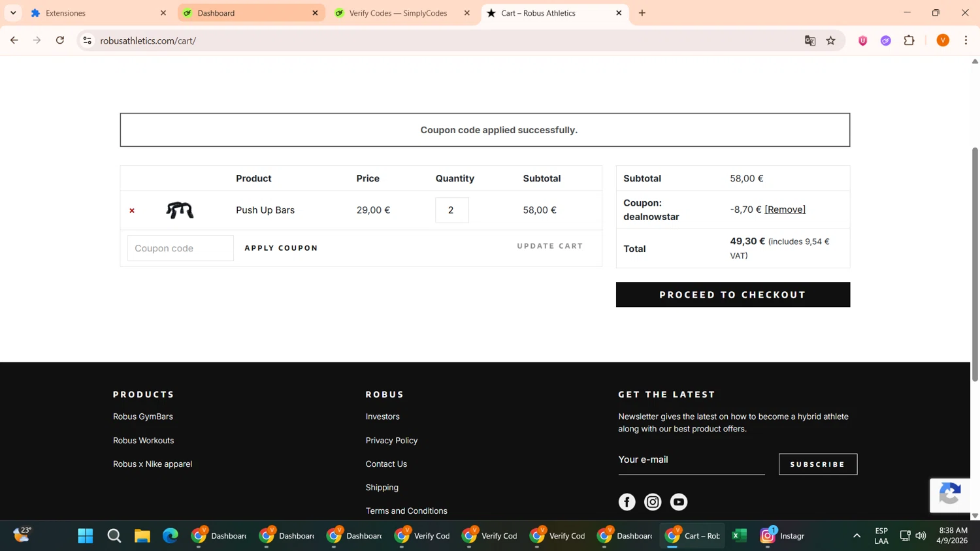Switch to the Extensiones tab

point(98,13)
